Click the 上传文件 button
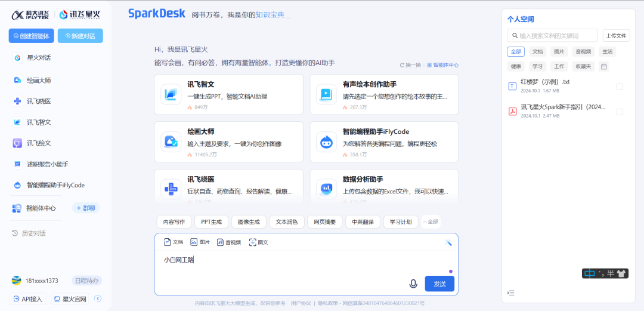Image resolution: width=644 pixels, height=311 pixels. [x=617, y=36]
